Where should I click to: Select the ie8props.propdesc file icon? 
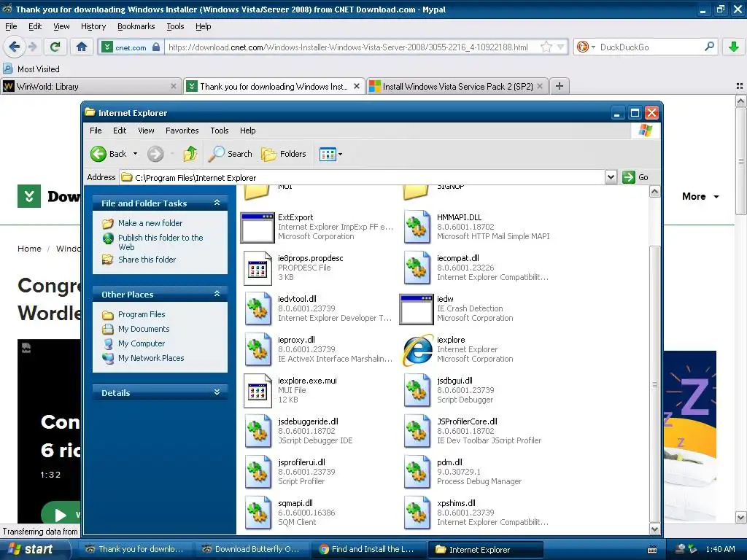coord(258,268)
